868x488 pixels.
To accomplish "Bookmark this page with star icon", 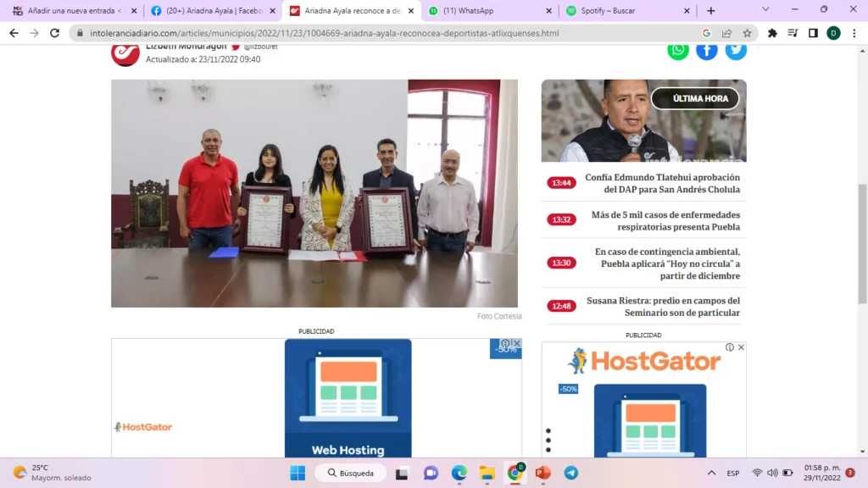I will click(748, 33).
